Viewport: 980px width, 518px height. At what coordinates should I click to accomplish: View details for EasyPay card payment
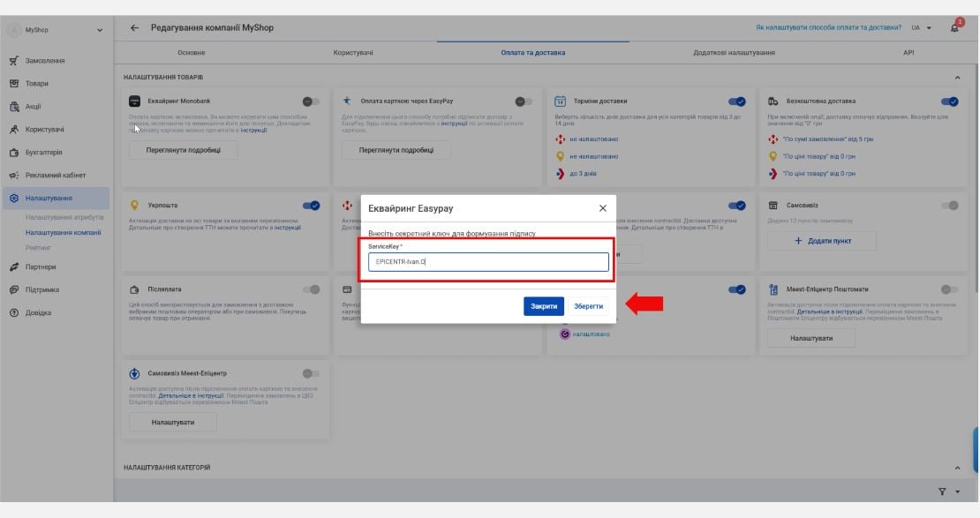[x=396, y=150]
